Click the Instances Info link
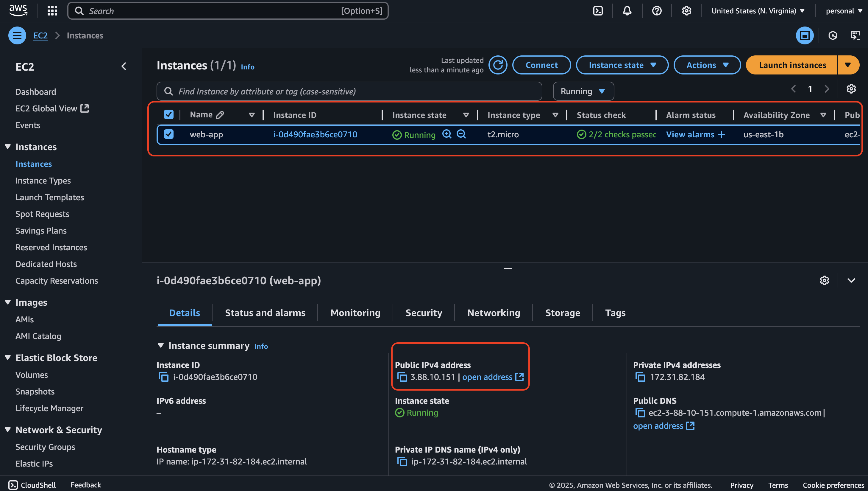Viewport: 868px width, 491px height. pyautogui.click(x=247, y=67)
